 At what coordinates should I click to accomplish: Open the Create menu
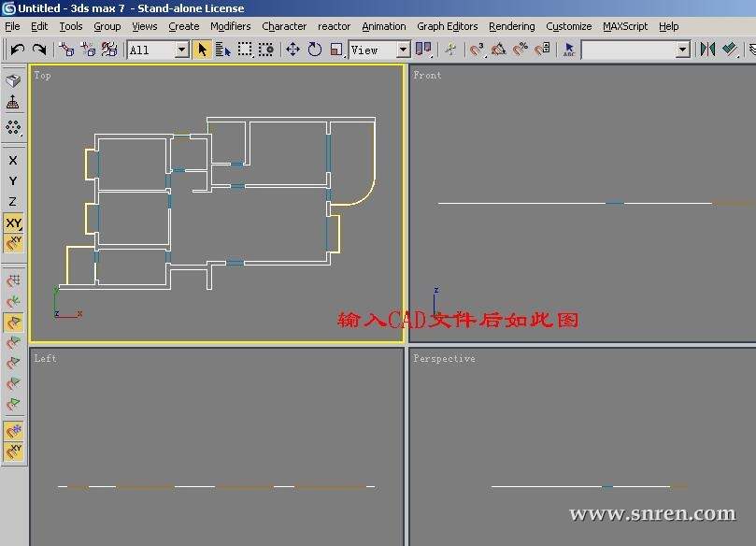[184, 26]
